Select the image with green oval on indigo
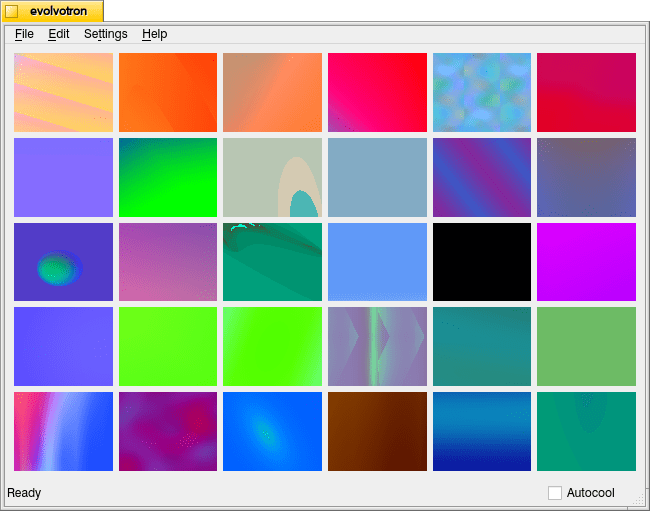The image size is (650, 511). [x=63, y=262]
